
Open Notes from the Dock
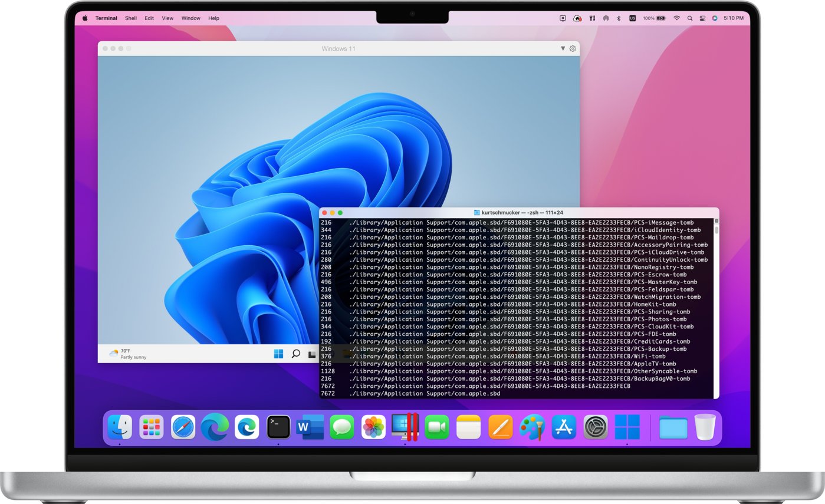469,427
